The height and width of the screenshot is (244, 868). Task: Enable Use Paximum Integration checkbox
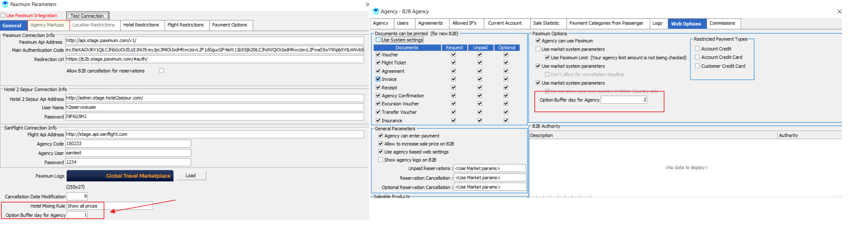pos(3,16)
